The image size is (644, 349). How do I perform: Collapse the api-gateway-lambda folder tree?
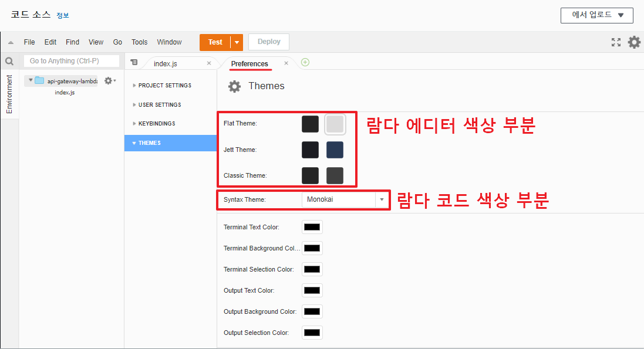pyautogui.click(x=31, y=80)
